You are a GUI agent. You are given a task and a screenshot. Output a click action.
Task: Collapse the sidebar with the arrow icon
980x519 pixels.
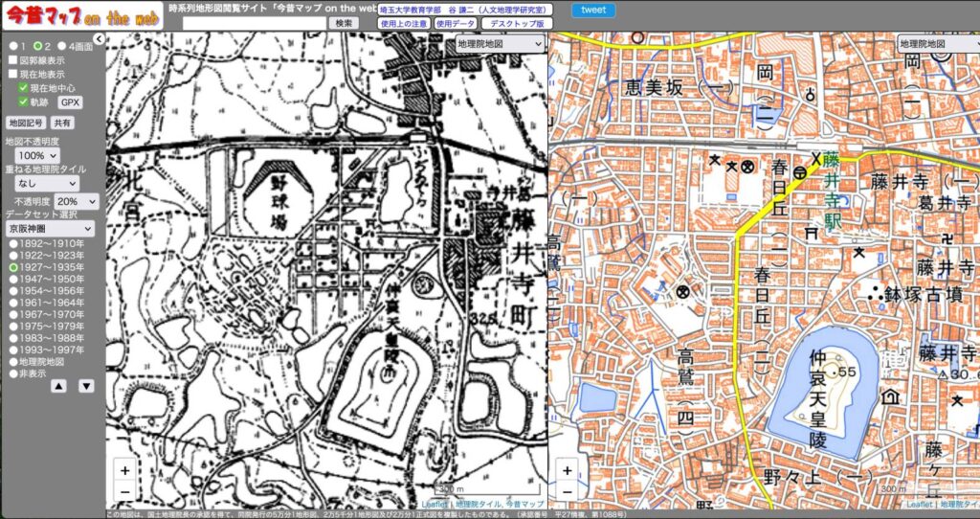tap(100, 38)
